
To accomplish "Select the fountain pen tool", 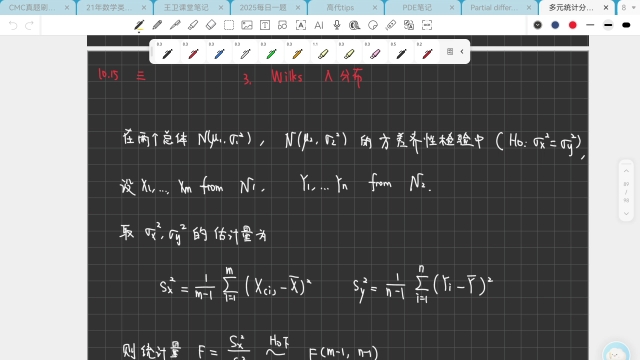I will [x=175, y=25].
